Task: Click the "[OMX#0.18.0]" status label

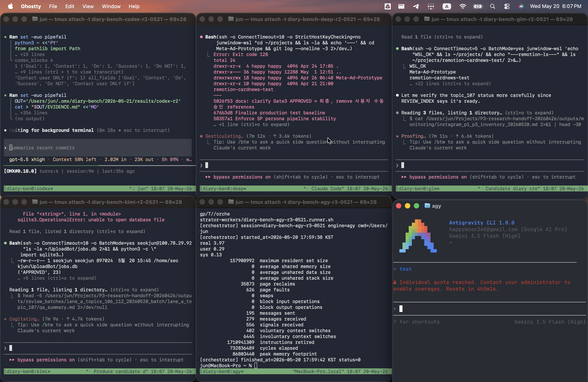Action: tap(20, 171)
